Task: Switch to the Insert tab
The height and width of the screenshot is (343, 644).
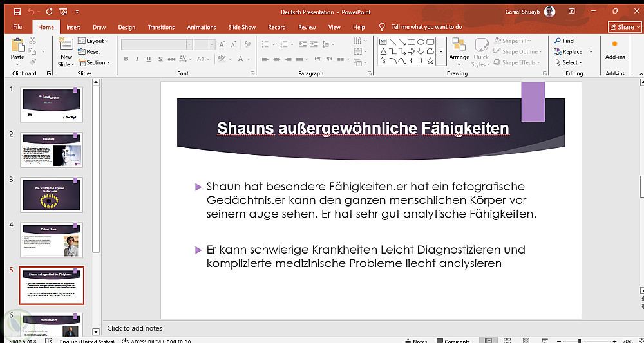Action: click(x=73, y=27)
